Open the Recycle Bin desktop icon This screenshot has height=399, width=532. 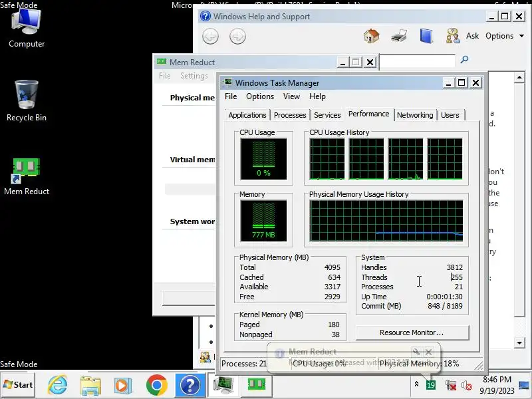click(x=27, y=101)
